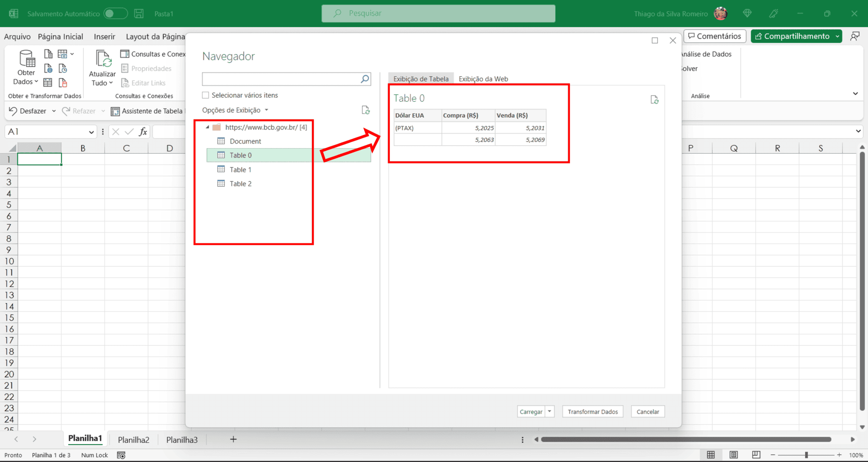Toggle Salvamento Automático on
The width and height of the screenshot is (868, 462).
[115, 13]
